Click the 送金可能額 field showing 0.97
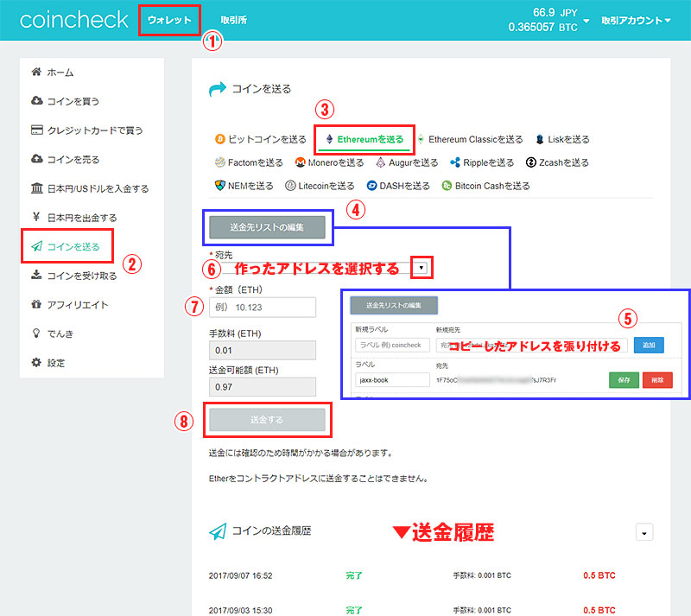Viewport: 691px width, 616px height. coord(263,387)
